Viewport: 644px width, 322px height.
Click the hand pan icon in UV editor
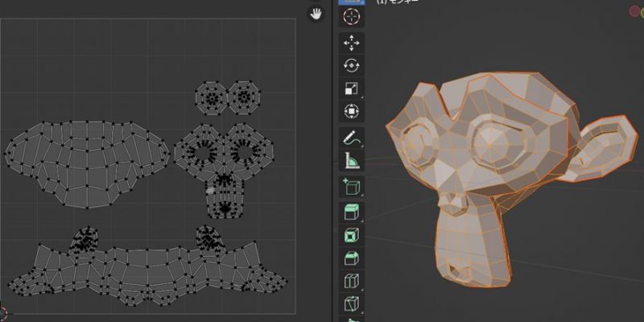point(316,14)
